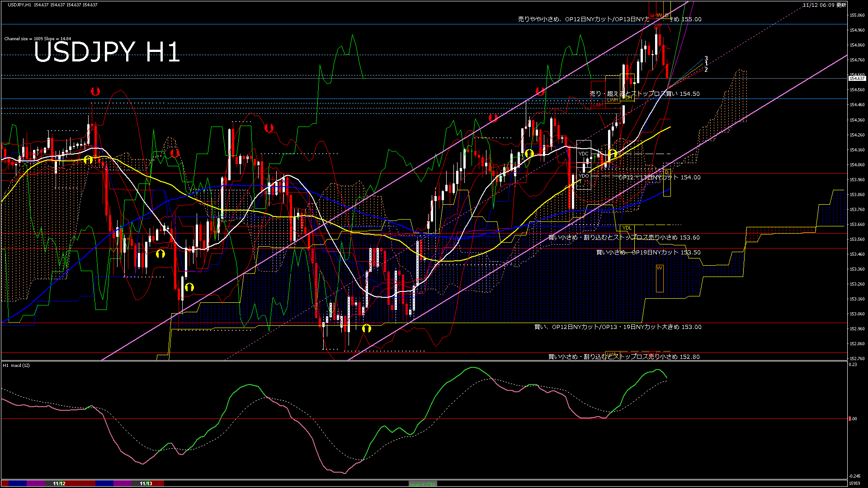Image resolution: width=868 pixels, height=488 pixels.
Task: Select the yellow buy arrow marker near 153.00
Action: coord(367,328)
